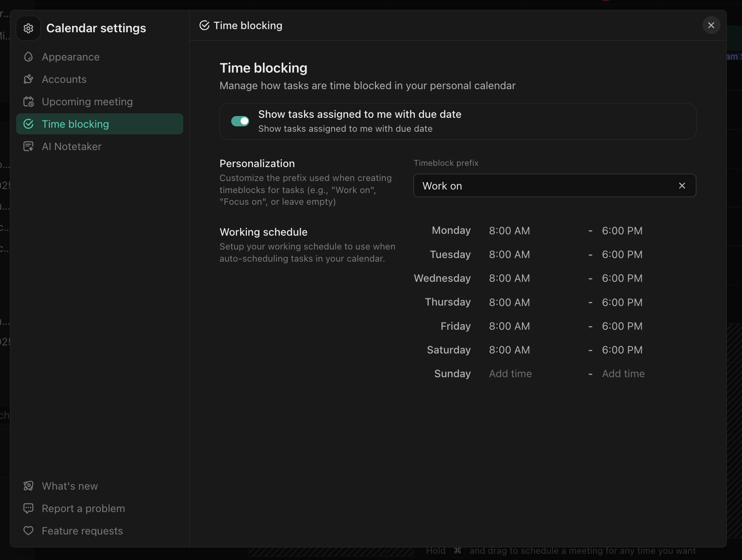Click the AI Notetaker icon
The width and height of the screenshot is (742, 560).
[x=28, y=146]
